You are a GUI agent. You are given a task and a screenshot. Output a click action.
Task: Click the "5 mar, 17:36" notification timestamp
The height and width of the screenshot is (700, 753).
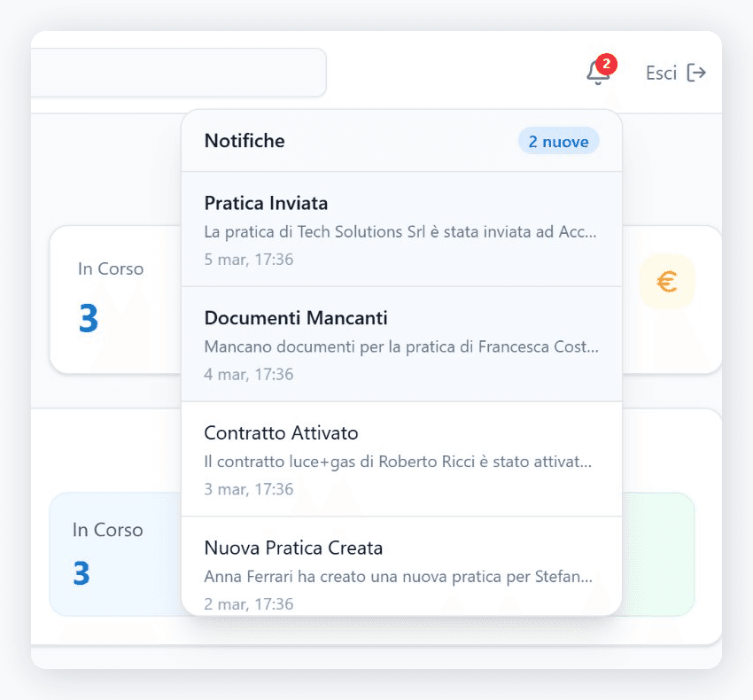pos(248,260)
